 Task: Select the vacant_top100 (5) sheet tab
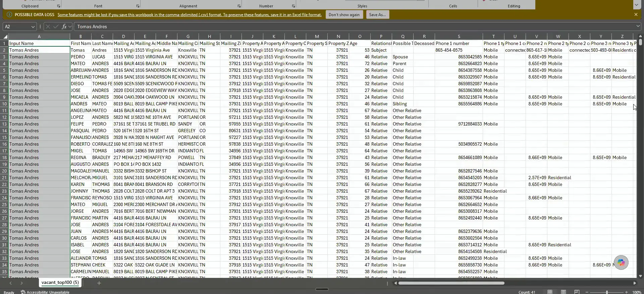pyautogui.click(x=60, y=283)
